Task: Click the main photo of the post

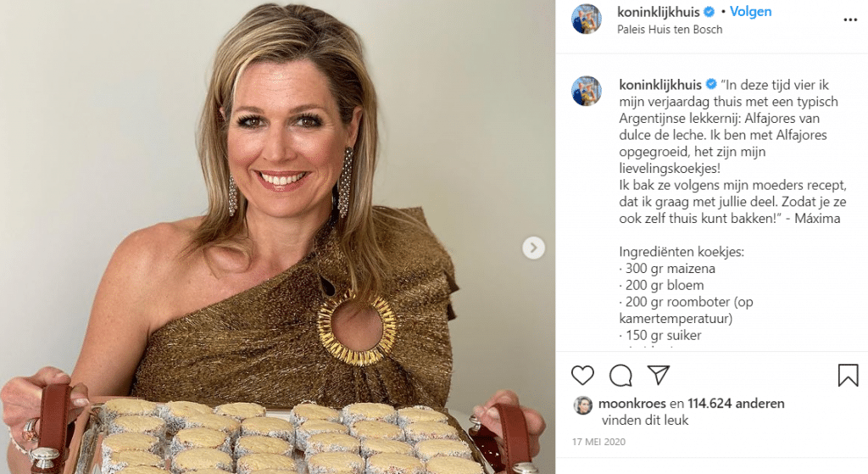Action: tap(277, 237)
